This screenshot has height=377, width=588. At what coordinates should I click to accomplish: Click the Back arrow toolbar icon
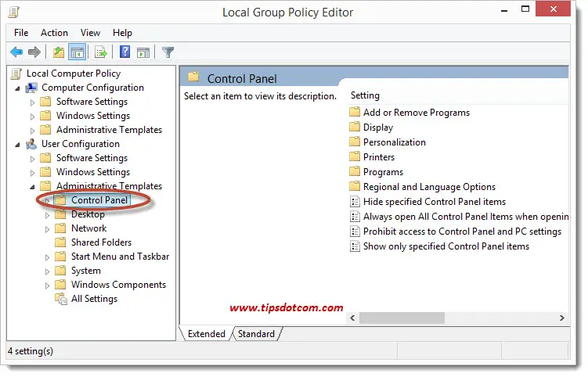(16, 52)
